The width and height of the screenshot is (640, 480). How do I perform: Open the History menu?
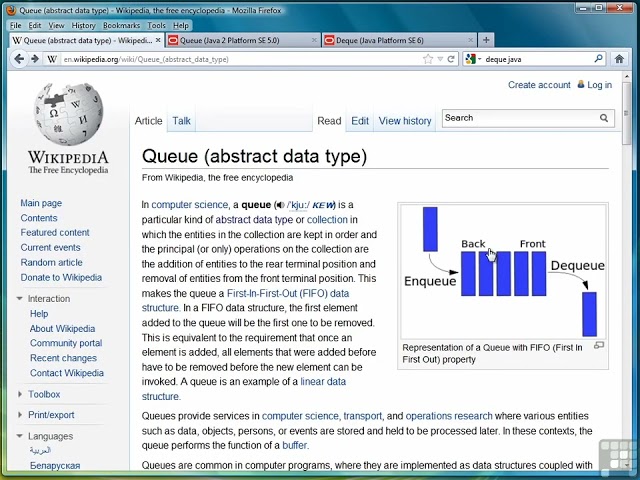83,25
